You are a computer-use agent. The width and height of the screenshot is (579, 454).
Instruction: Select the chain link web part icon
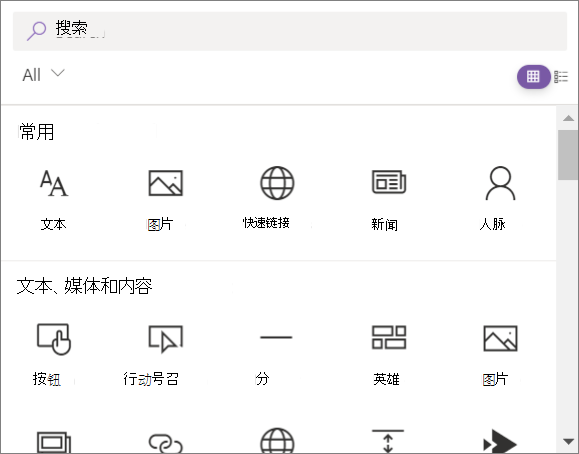(165, 443)
